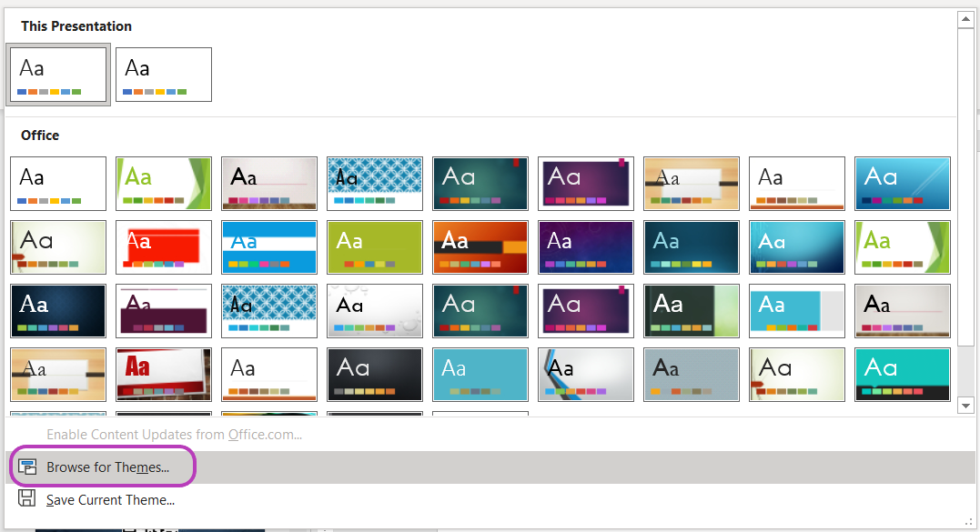Apply the white theme with maroon band
This screenshot has width=980, height=532.
click(x=164, y=311)
